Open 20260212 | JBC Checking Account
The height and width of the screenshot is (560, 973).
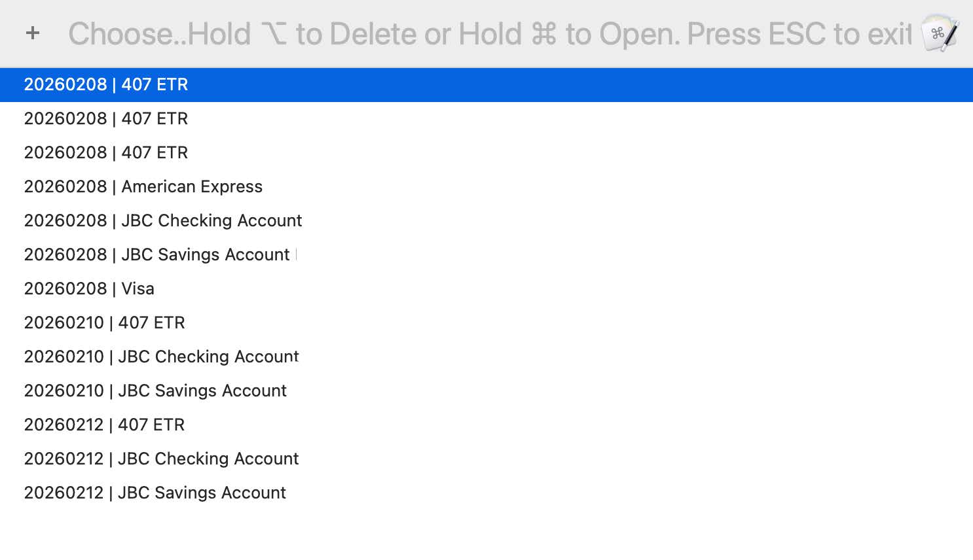pos(162,459)
